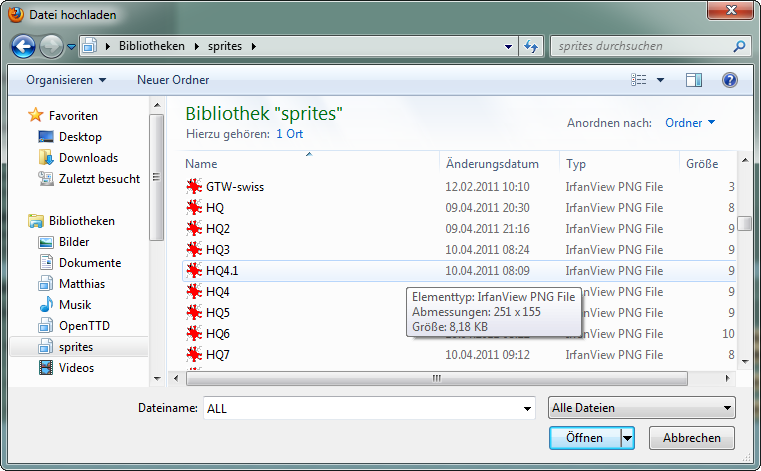Click the arrow next to Öffnen button
761x471 pixels.
(x=627, y=438)
